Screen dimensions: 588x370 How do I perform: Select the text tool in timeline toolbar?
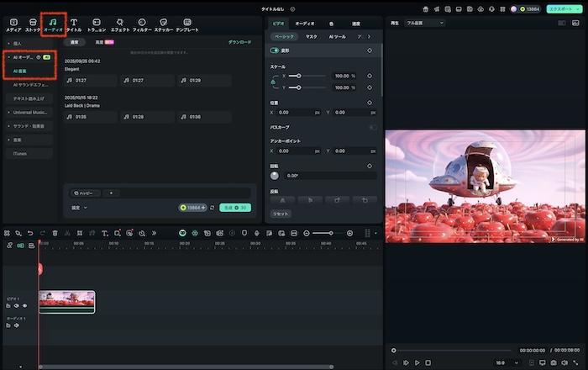point(103,233)
